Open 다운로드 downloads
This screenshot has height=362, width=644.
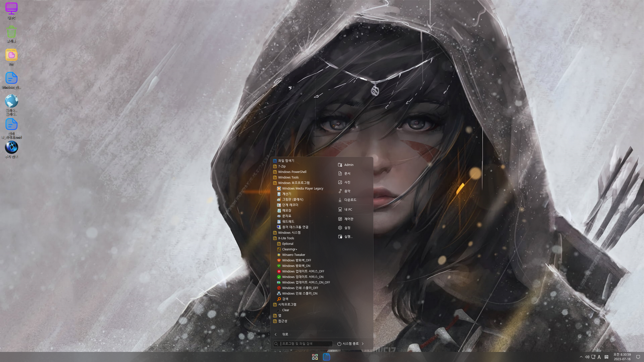click(x=347, y=200)
